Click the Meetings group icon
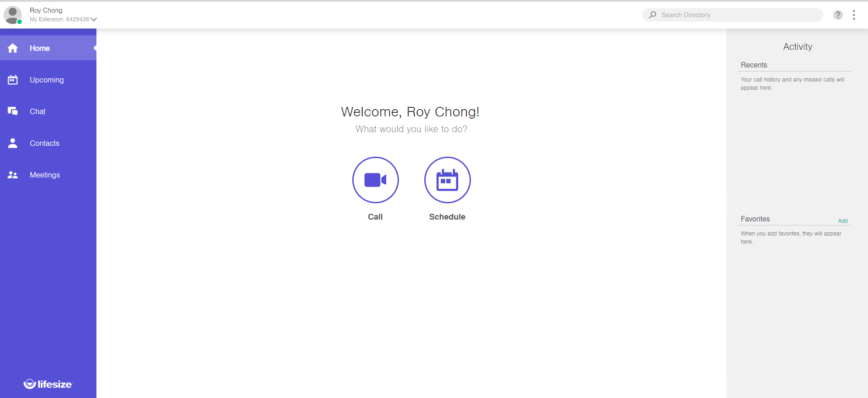The height and width of the screenshot is (398, 868). [13, 175]
